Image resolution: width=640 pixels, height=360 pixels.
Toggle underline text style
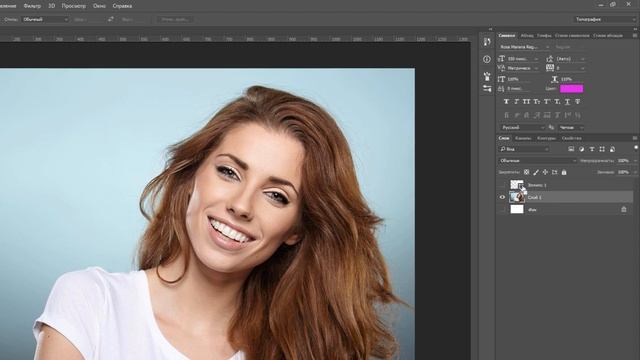point(567,101)
